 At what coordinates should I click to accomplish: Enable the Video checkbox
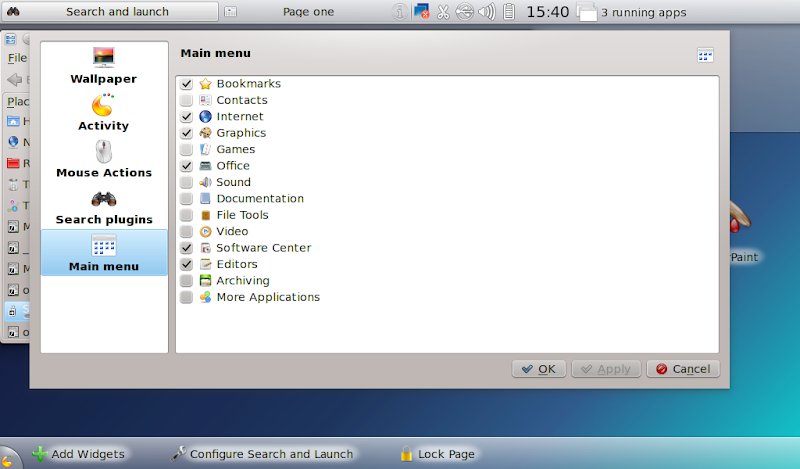(x=186, y=231)
